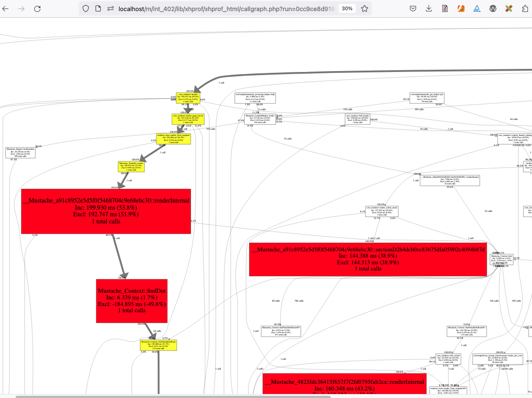Viewport: 532px width, 398px height.
Task: Click the '786 calls' edge label
Action: tap(299, 301)
